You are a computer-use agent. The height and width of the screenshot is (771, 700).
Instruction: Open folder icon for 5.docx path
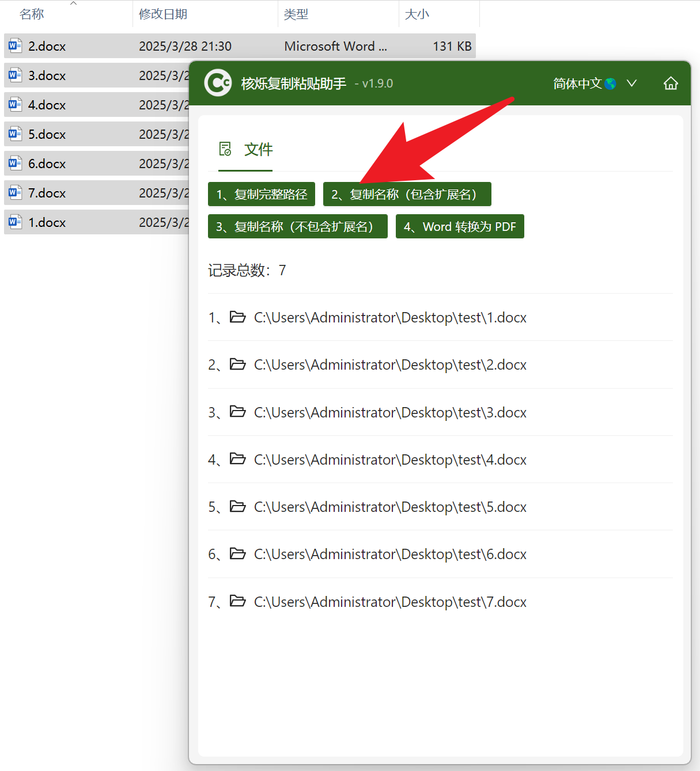pos(237,507)
